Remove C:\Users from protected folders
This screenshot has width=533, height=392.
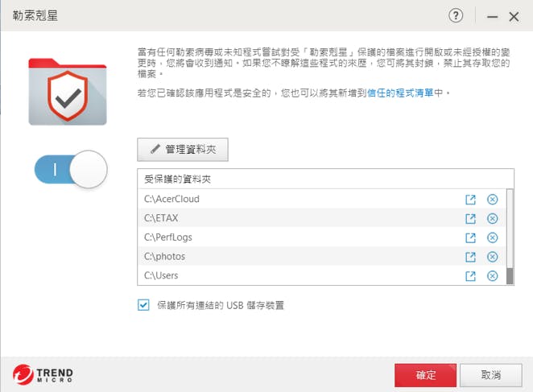click(493, 276)
